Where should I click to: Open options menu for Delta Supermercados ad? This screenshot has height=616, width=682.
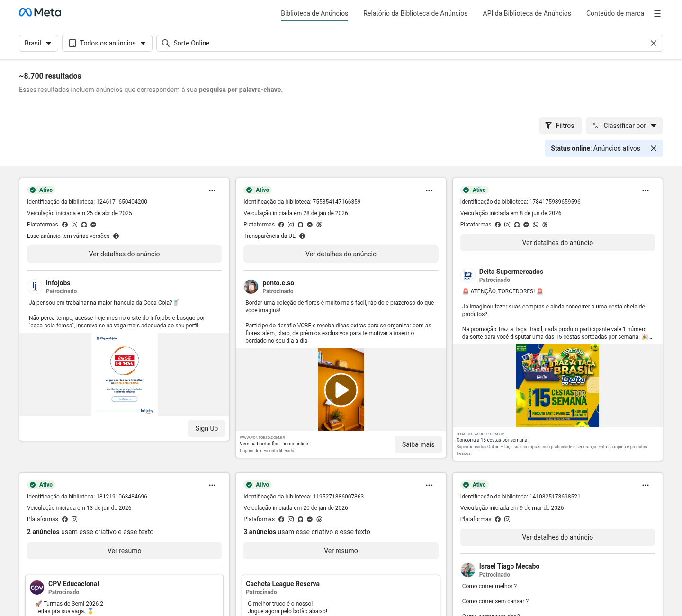click(x=646, y=190)
